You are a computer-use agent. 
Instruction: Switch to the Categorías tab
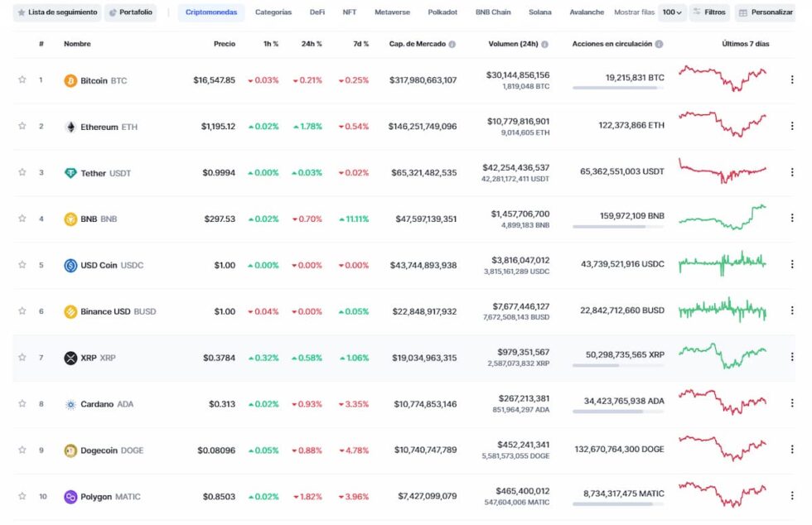pos(274,12)
